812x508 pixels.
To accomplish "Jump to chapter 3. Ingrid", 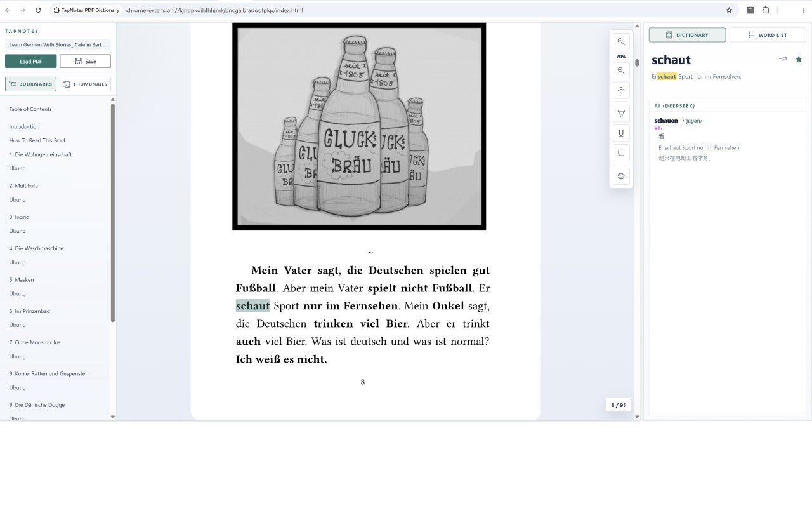I will click(x=19, y=217).
